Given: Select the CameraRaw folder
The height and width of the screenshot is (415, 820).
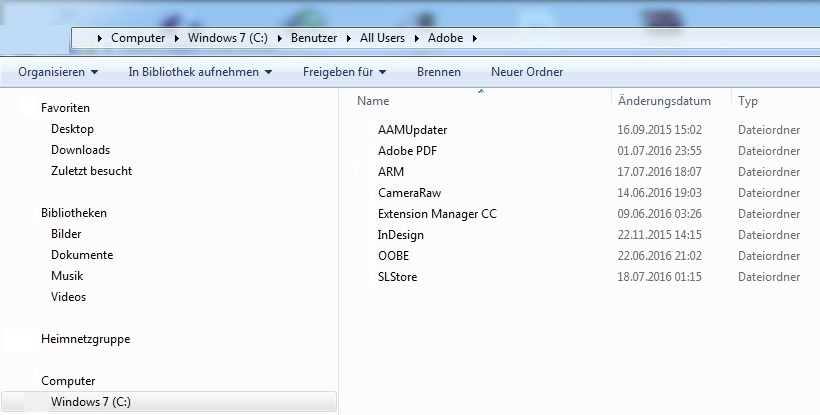Looking at the screenshot, I should (x=409, y=192).
